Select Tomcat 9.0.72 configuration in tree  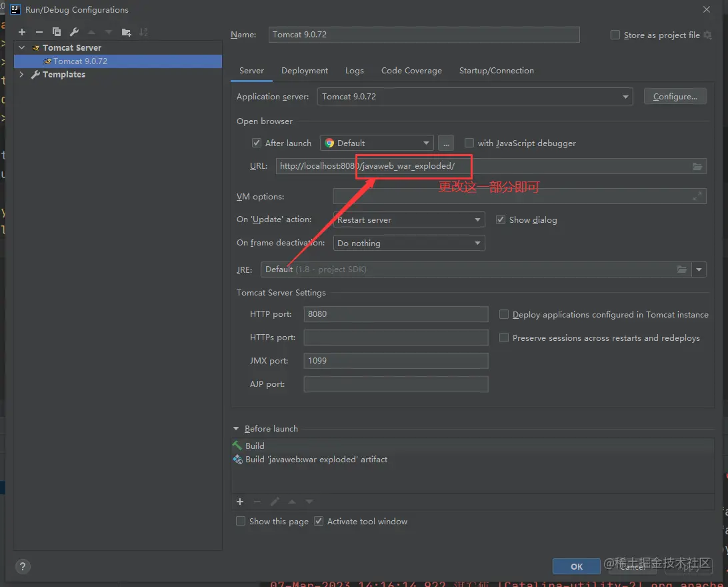[x=118, y=61]
